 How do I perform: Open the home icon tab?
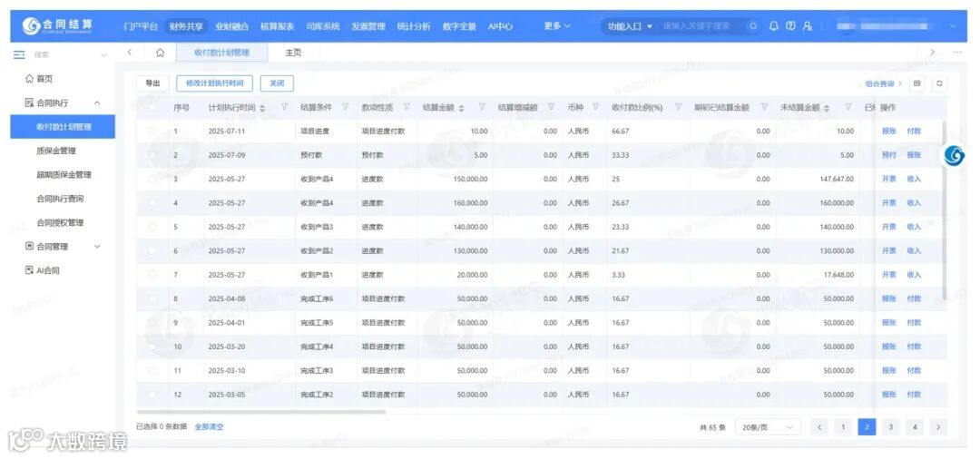pos(160,53)
